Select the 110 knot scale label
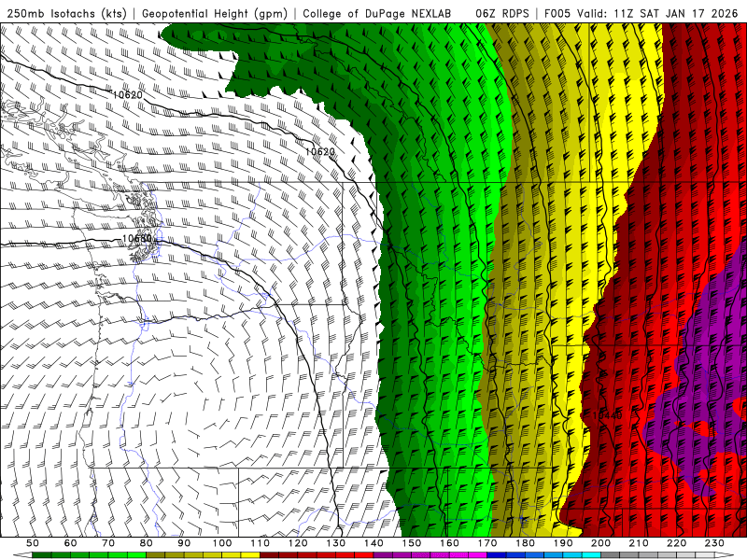 260,543
